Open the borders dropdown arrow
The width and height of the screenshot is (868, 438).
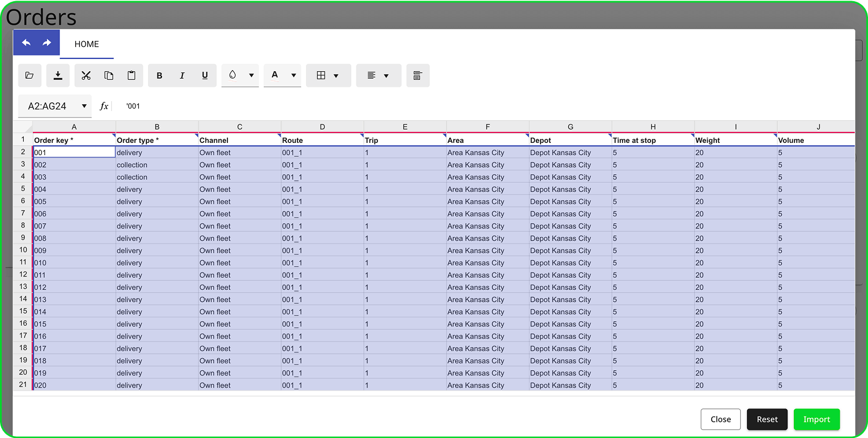[336, 75]
